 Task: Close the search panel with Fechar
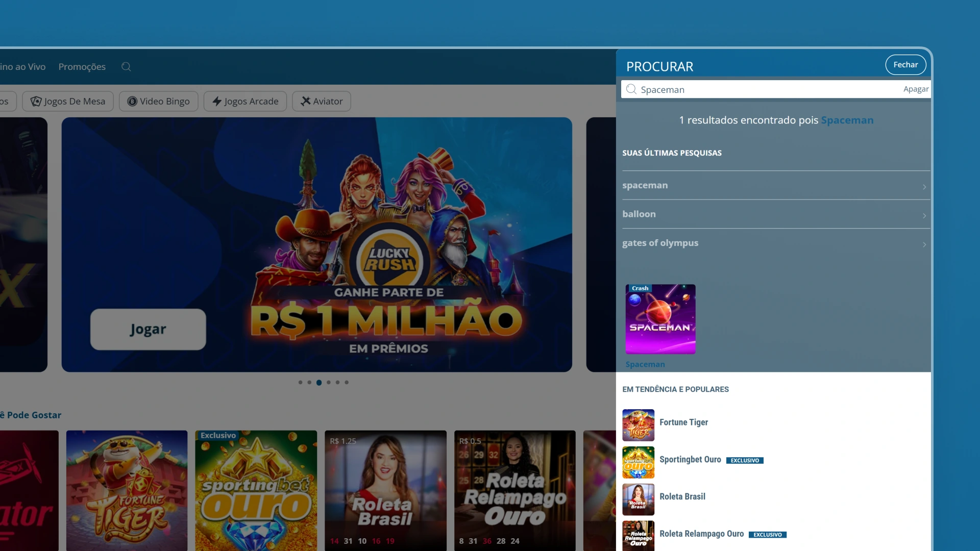(905, 65)
